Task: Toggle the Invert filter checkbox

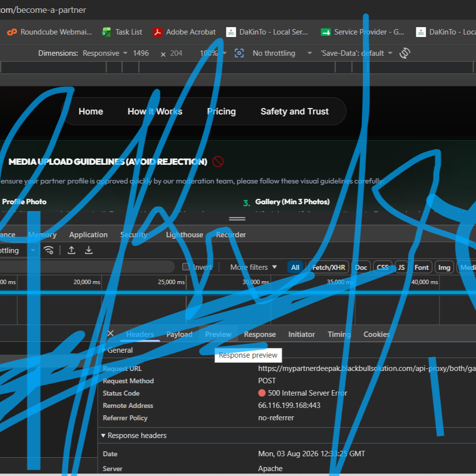Action: [186, 267]
